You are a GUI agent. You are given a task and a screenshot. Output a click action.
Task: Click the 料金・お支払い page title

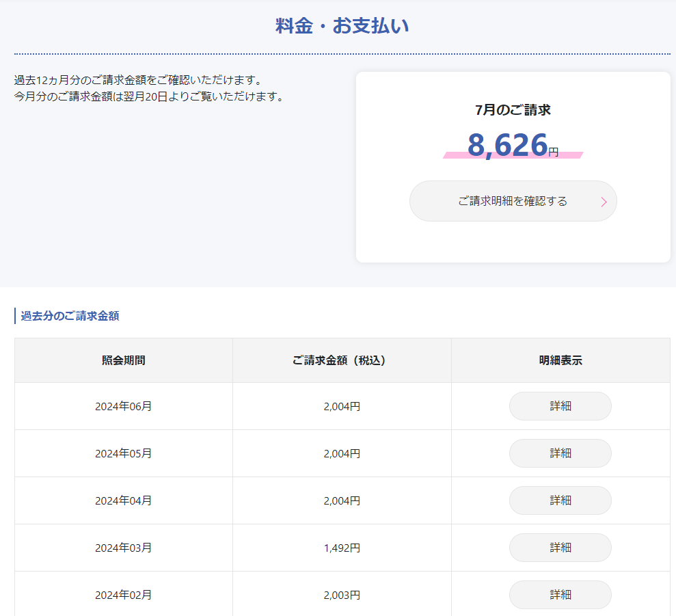(342, 26)
